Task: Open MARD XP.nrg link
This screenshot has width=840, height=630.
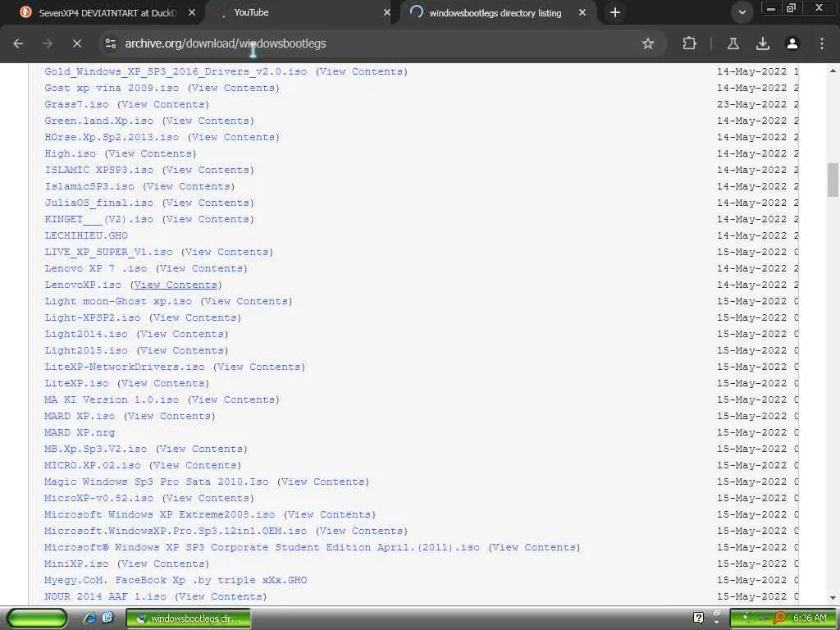Action: tap(80, 432)
